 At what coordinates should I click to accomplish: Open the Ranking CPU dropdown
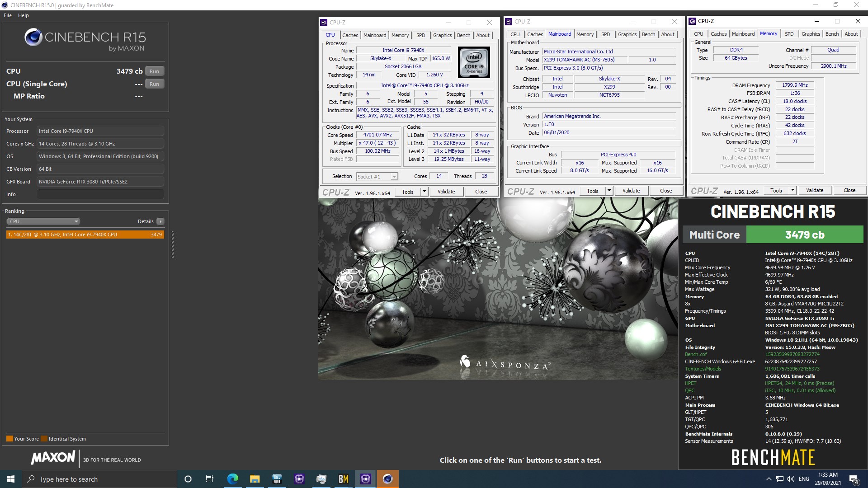pos(43,221)
